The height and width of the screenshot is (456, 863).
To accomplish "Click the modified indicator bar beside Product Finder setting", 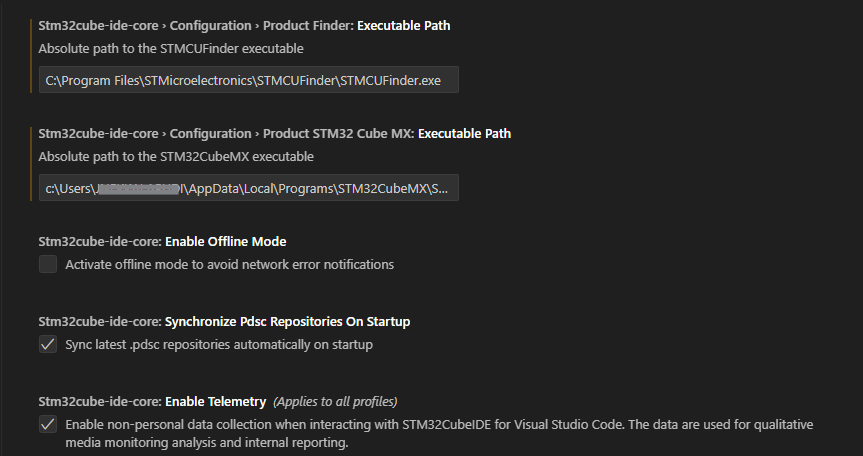I will (x=33, y=57).
